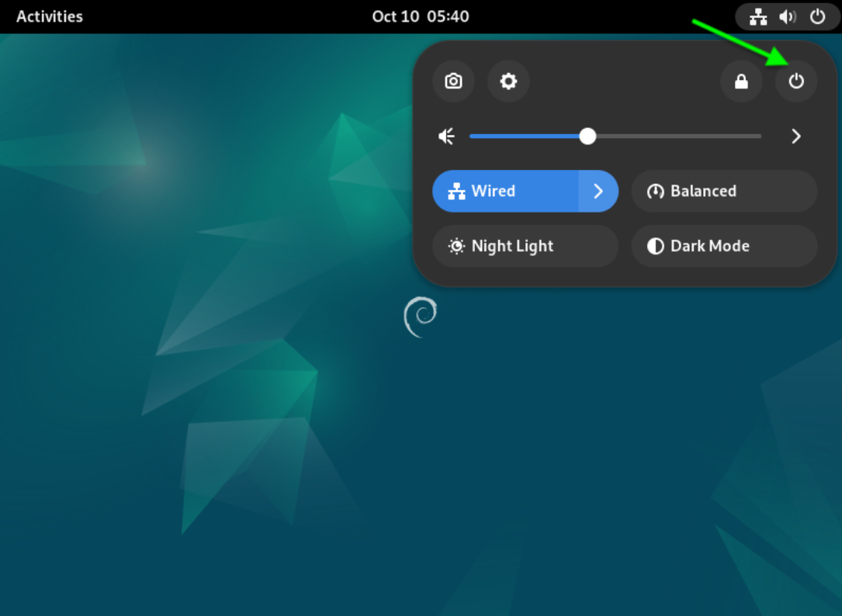The height and width of the screenshot is (616, 842).
Task: Open Settings via the gear icon
Action: tap(508, 81)
